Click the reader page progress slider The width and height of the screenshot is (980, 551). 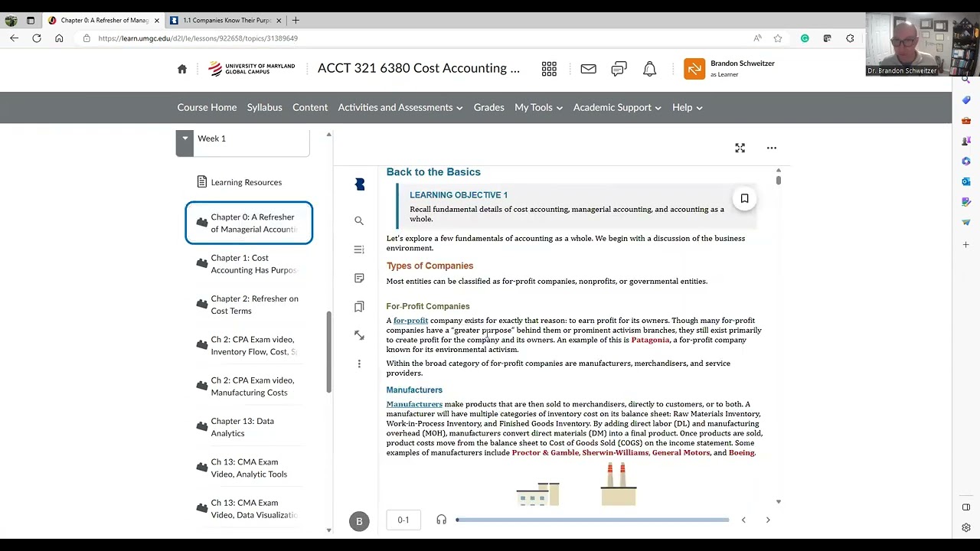(593, 520)
